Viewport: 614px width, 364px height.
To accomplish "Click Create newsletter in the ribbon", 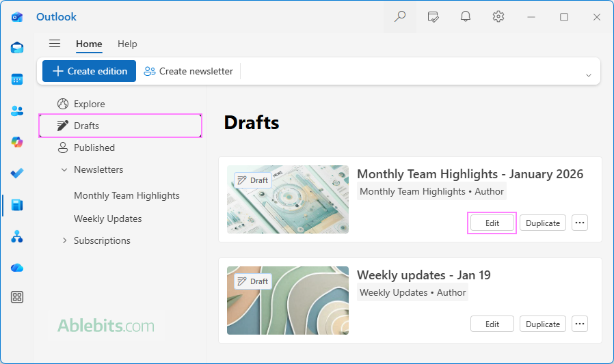I will click(188, 71).
